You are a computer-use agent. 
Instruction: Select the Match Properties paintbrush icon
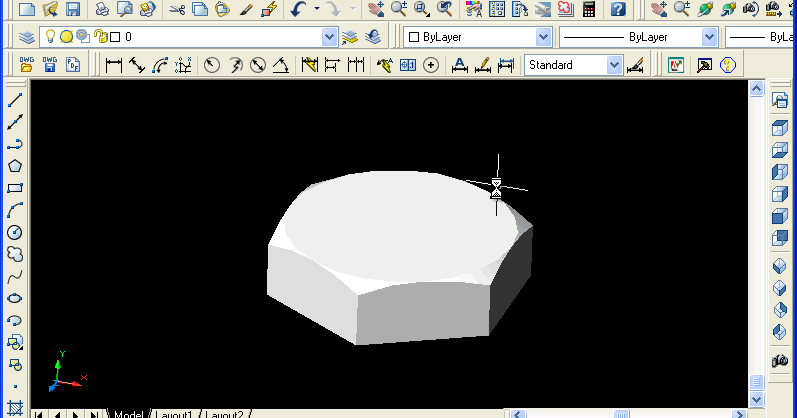pos(247,9)
